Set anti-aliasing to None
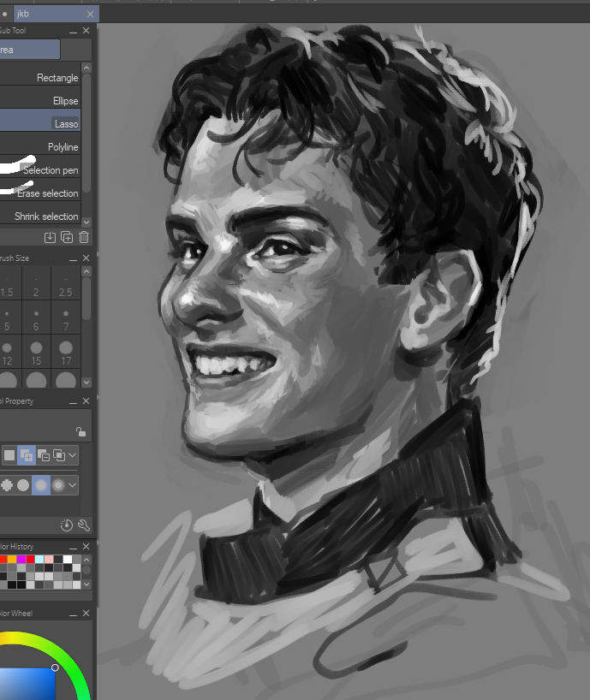 pos(7,485)
